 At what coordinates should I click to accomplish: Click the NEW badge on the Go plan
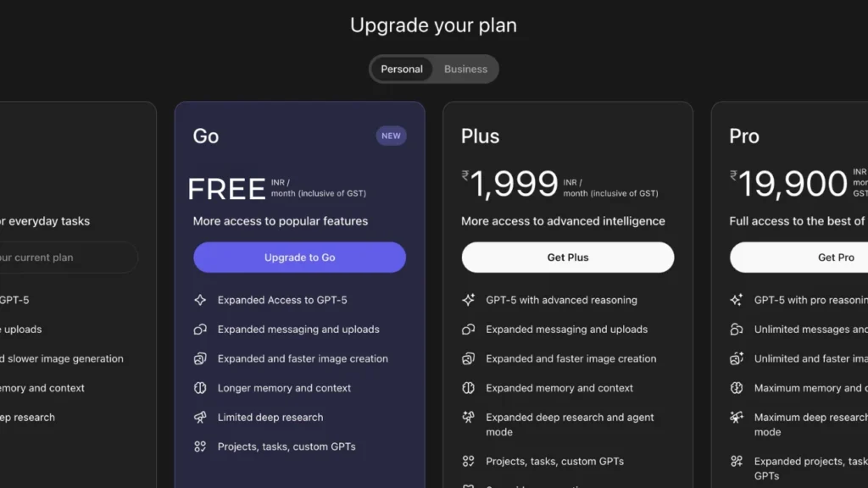(x=391, y=136)
